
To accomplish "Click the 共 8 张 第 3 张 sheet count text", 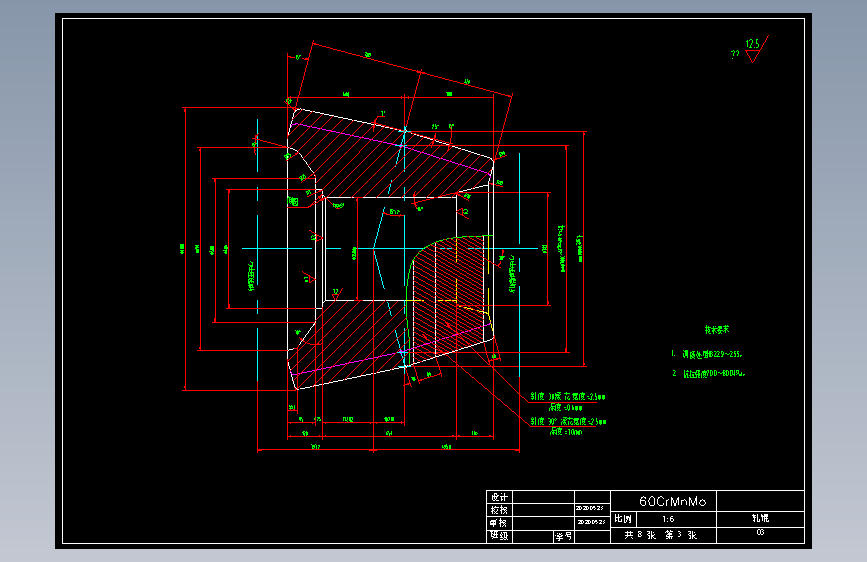I will pos(661,535).
